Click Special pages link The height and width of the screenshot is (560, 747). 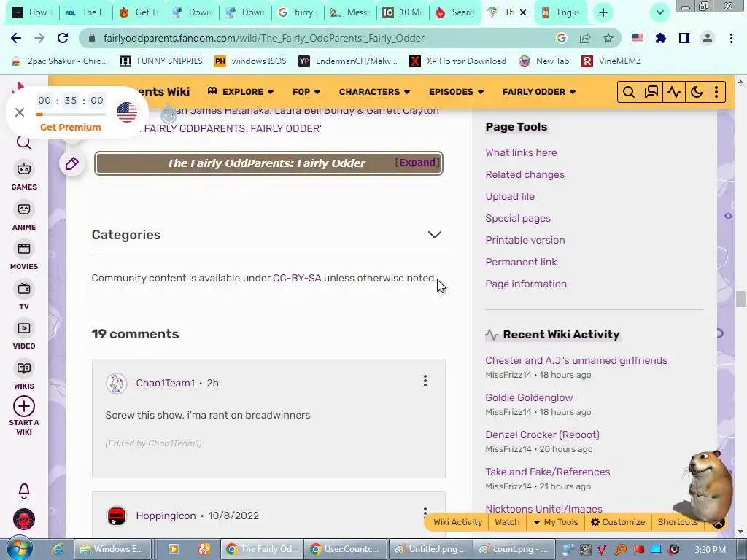click(x=518, y=218)
